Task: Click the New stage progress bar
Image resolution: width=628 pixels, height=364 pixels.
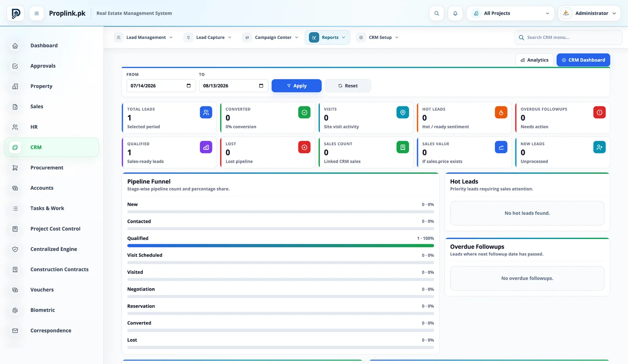Action: [281, 212]
